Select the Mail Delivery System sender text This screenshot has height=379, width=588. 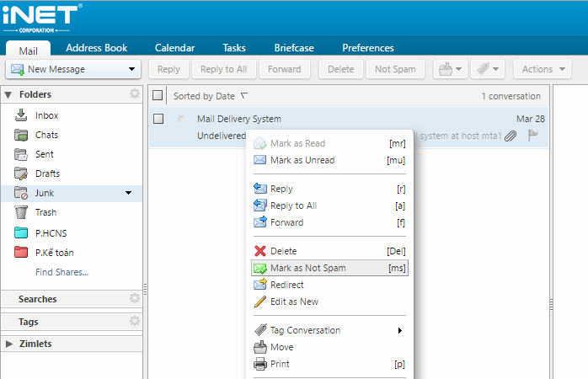pos(239,119)
